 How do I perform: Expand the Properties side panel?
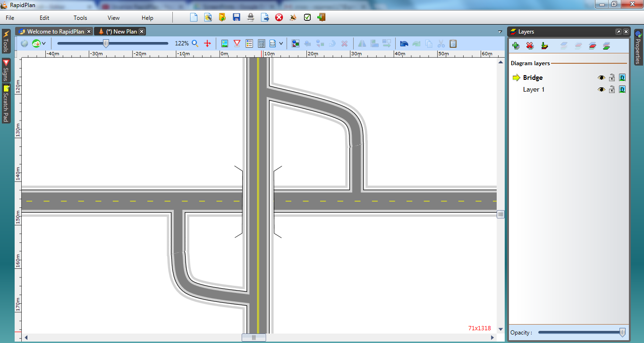pos(638,47)
